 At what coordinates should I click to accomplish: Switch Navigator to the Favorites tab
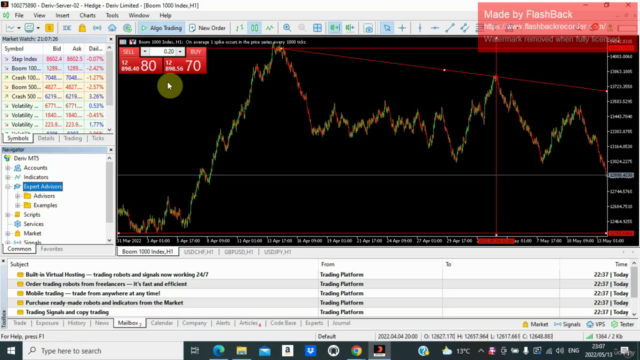pyautogui.click(x=52, y=249)
